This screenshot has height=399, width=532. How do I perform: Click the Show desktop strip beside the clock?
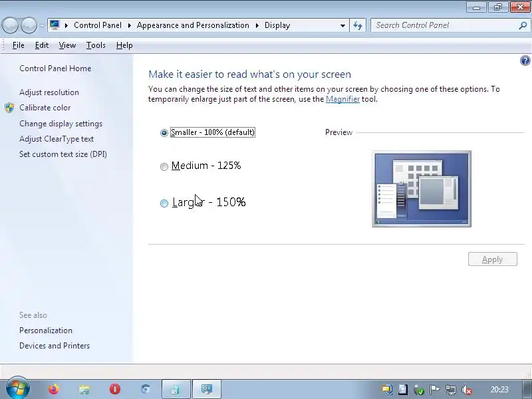click(x=527, y=389)
